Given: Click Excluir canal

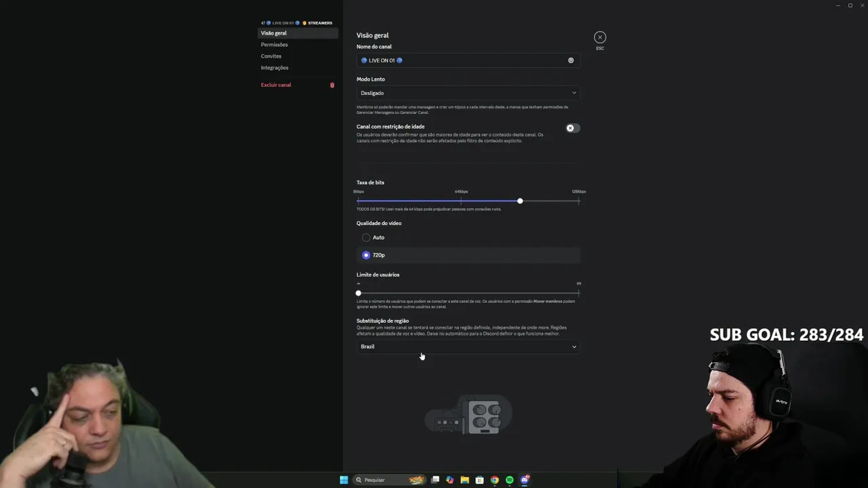Looking at the screenshot, I should point(276,85).
